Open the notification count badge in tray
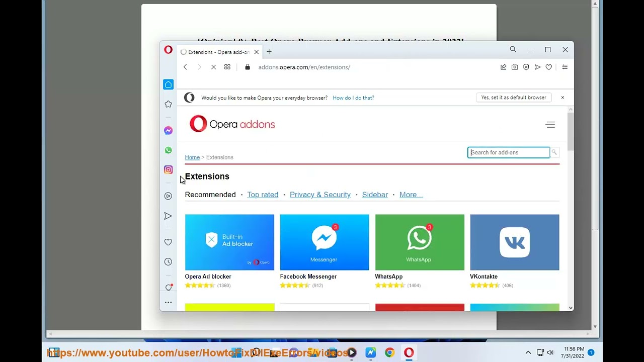The width and height of the screenshot is (644, 362). 591,352
